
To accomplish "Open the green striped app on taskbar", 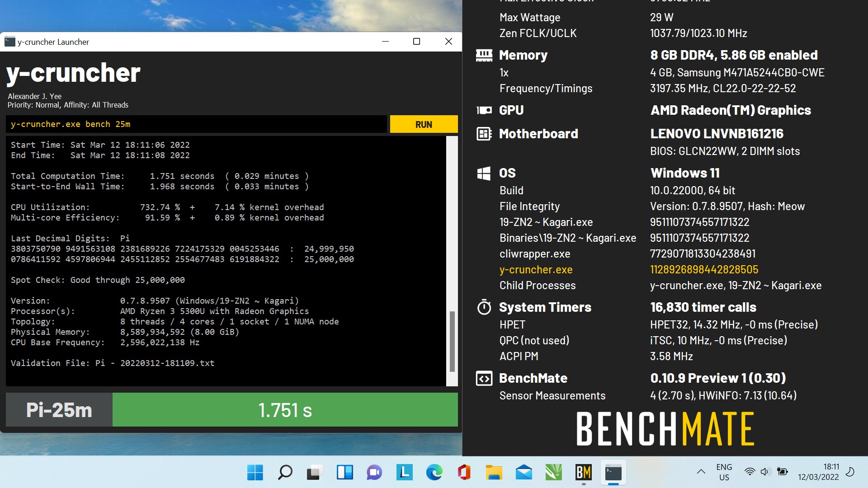I will (553, 473).
